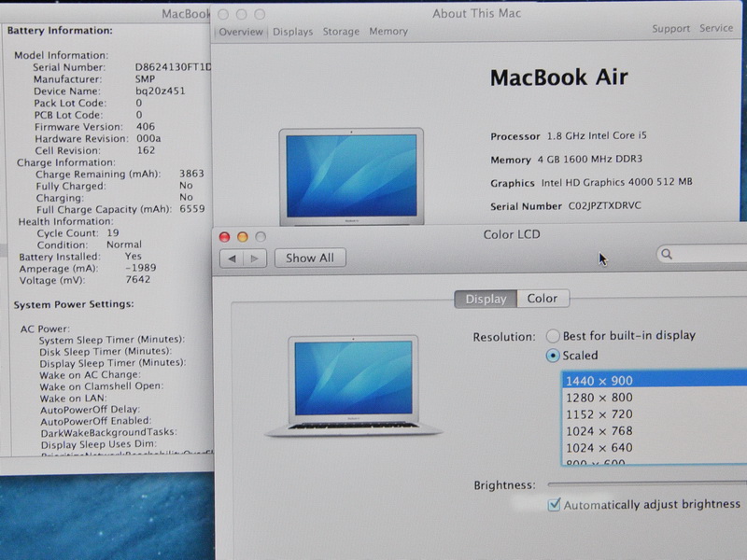The height and width of the screenshot is (560, 747).
Task: Click Full Charge Capacity value 6559
Action: (x=192, y=209)
